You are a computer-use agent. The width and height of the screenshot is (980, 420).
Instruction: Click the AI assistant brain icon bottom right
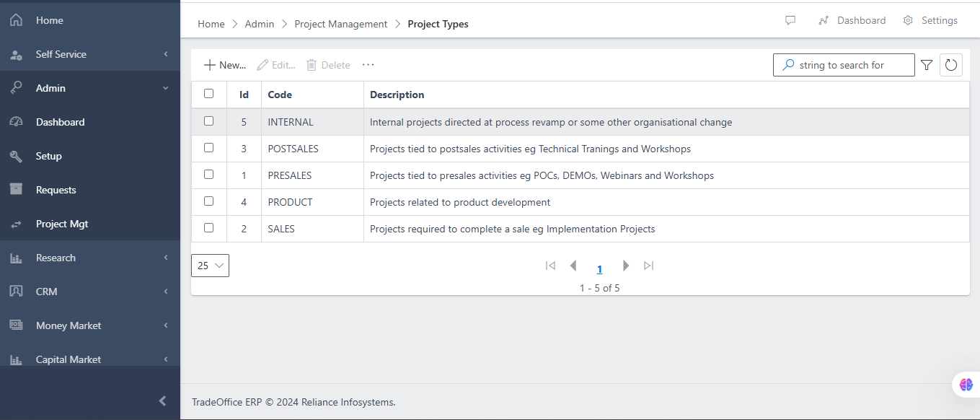965,385
